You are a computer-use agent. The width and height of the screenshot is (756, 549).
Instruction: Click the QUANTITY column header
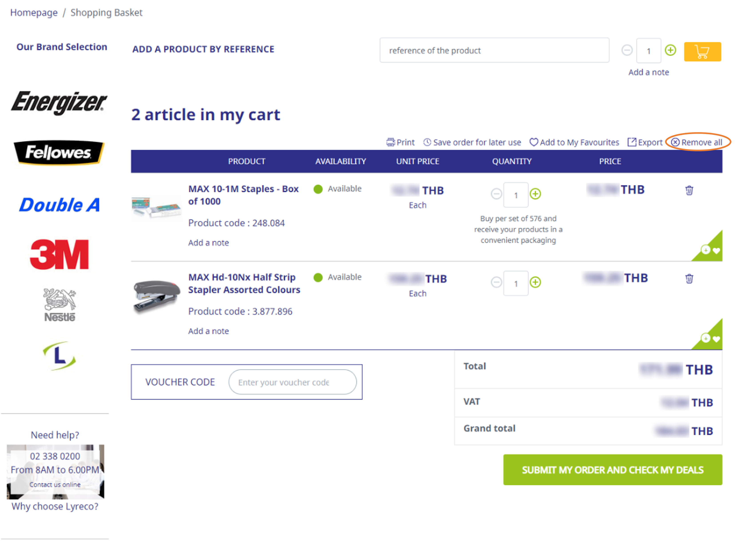512,161
